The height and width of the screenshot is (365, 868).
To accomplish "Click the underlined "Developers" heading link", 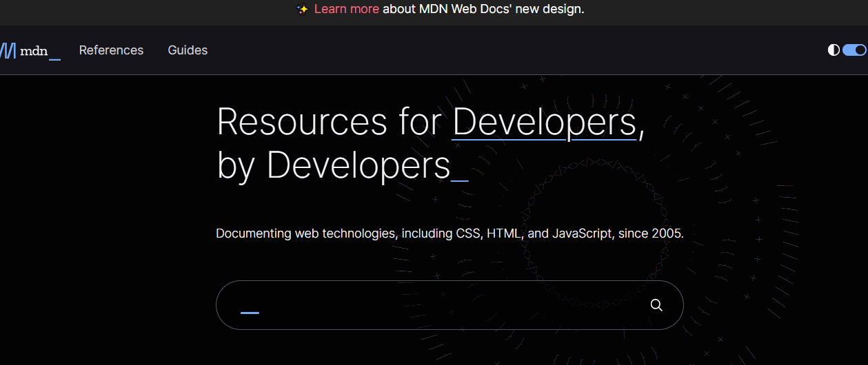I will 544,122.
